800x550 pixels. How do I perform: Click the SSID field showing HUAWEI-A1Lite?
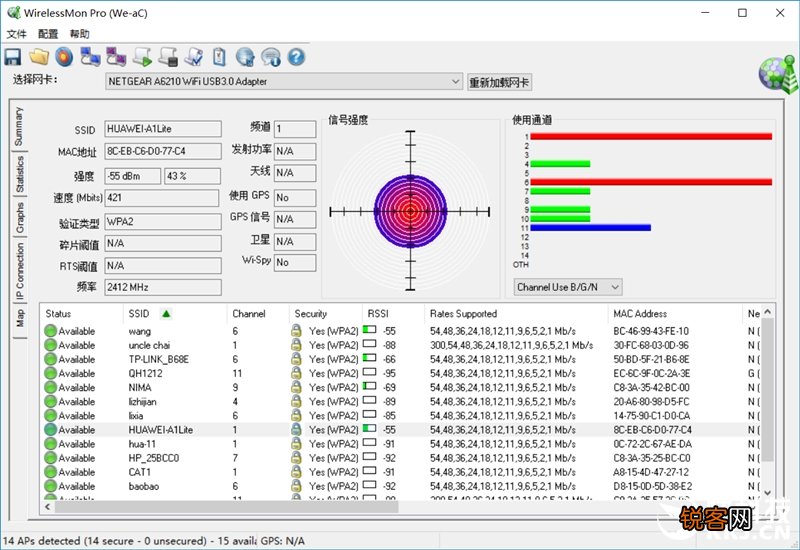pyautogui.click(x=163, y=129)
